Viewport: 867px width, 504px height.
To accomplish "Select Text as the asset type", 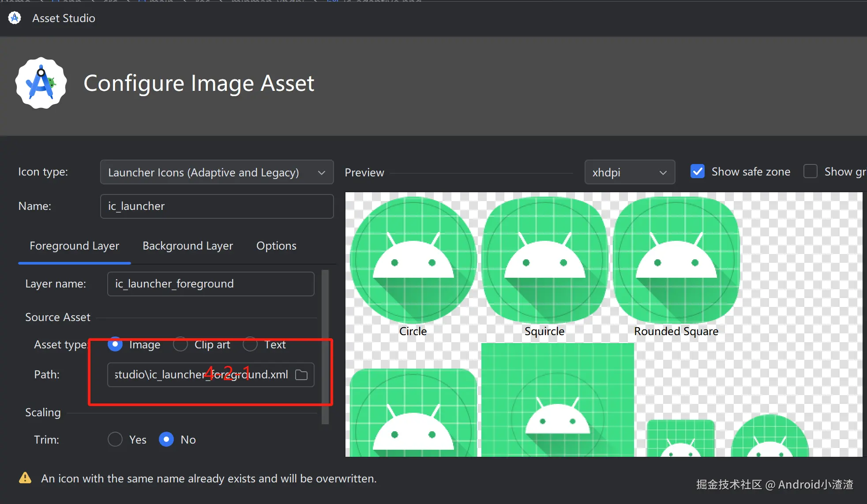I will click(x=250, y=344).
